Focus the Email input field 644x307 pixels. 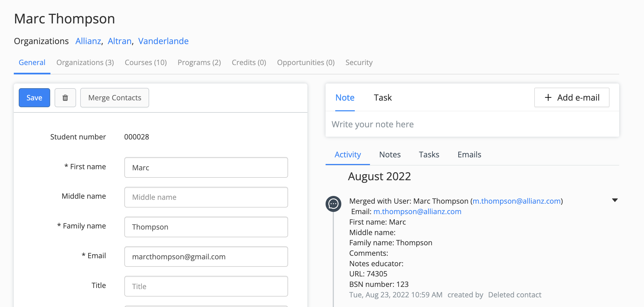coord(206,257)
